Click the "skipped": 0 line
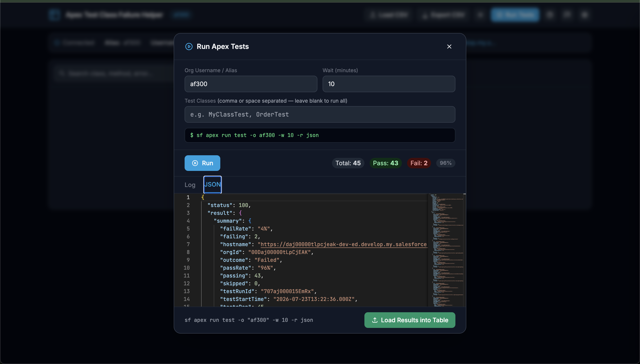Image resolution: width=640 pixels, height=364 pixels. pos(240,284)
